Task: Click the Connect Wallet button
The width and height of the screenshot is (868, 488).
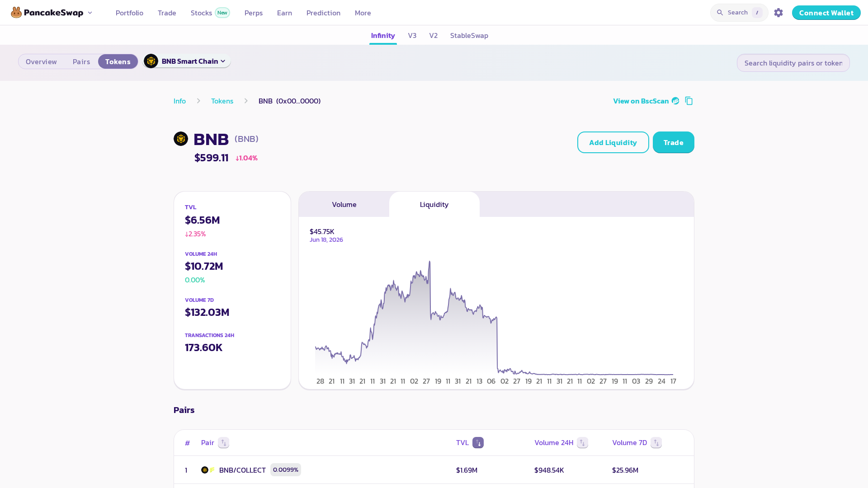Action: point(826,13)
